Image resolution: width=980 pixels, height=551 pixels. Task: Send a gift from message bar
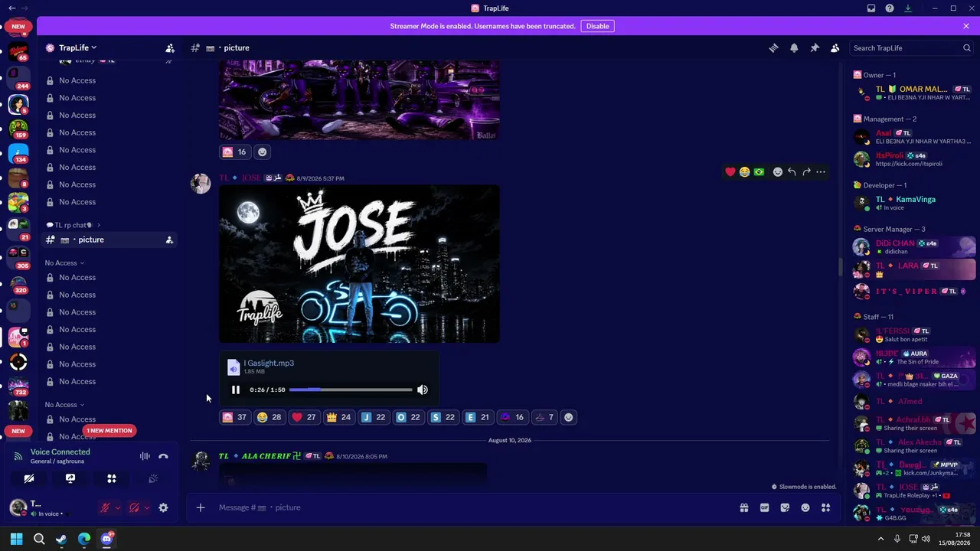point(743,507)
